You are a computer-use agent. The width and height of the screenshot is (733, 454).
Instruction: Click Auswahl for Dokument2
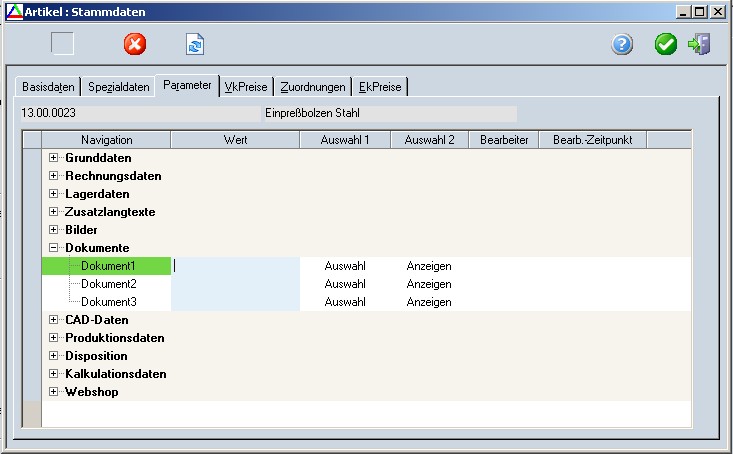[x=345, y=284]
